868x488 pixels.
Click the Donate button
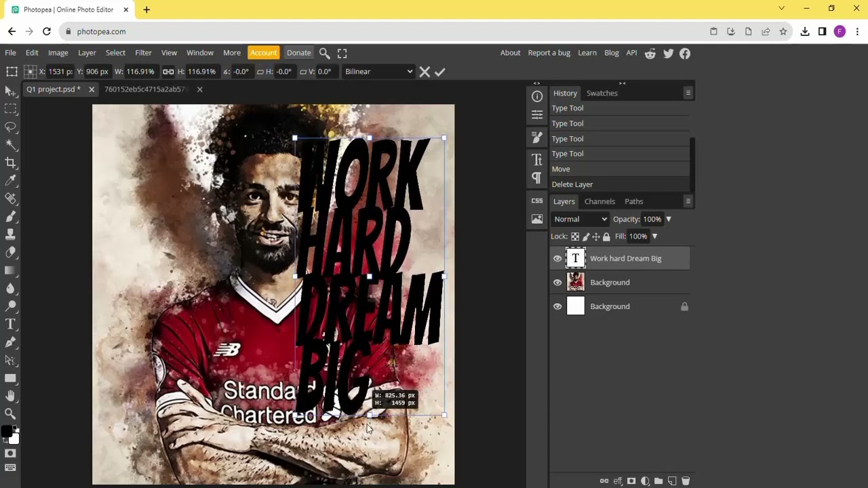pyautogui.click(x=298, y=53)
